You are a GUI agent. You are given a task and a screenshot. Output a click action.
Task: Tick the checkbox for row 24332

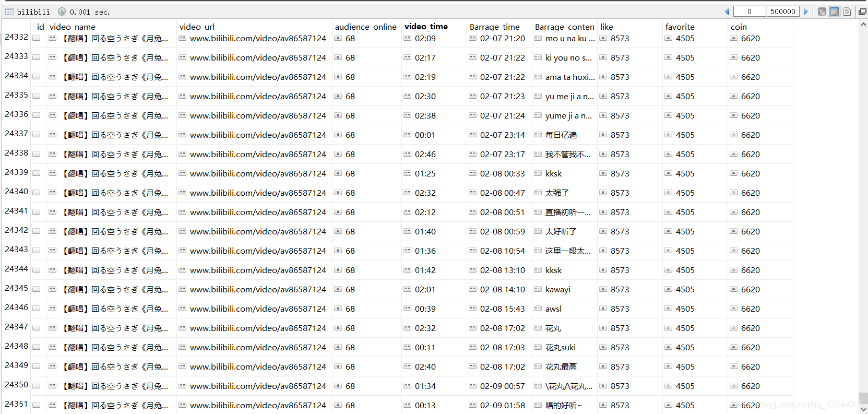click(37, 38)
